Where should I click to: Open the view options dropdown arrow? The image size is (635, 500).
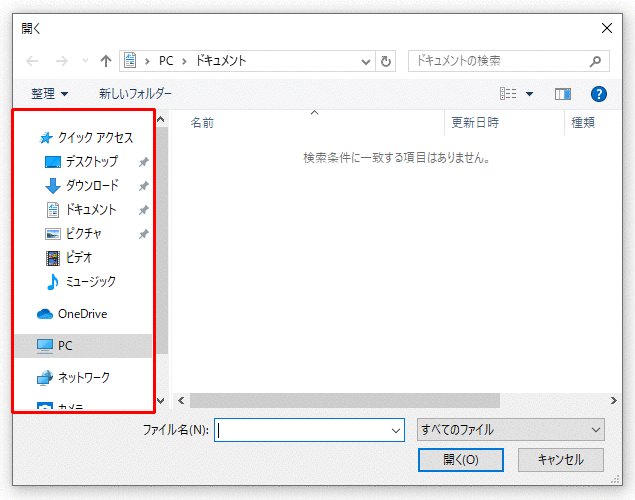(529, 94)
